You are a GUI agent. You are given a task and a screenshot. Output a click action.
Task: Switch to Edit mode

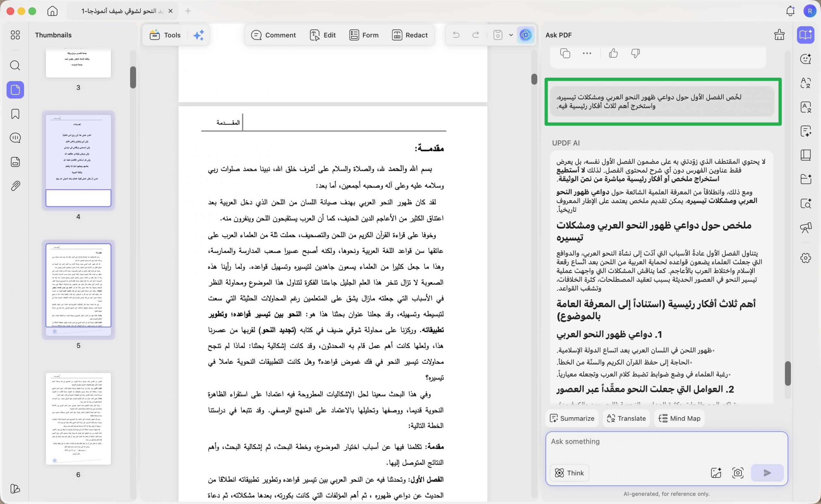pos(323,35)
